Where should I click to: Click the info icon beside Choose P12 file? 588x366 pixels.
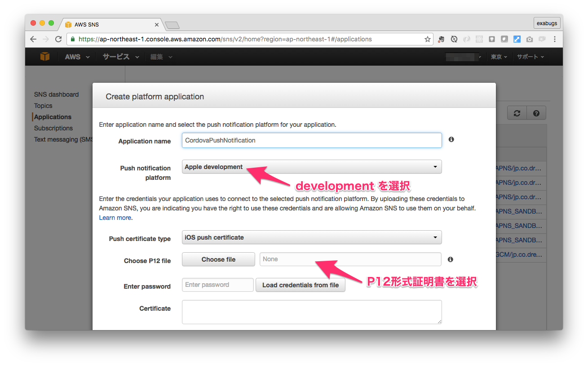pos(451,259)
